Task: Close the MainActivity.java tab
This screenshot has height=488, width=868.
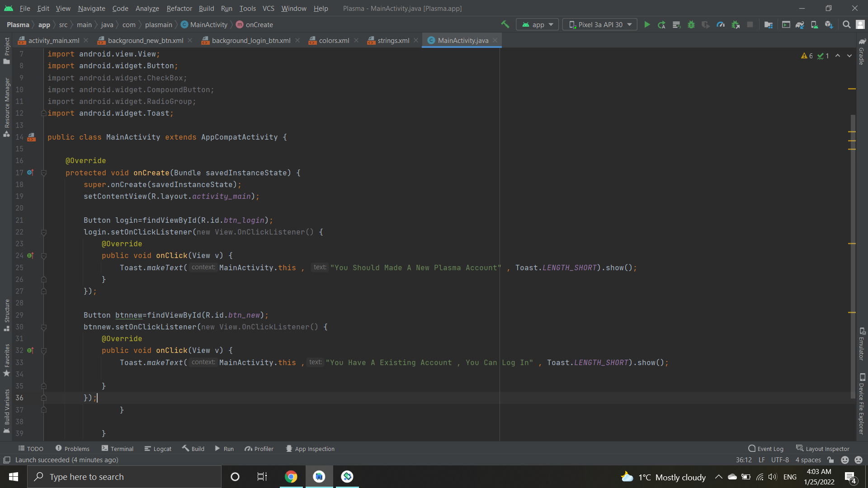Action: 495,40
